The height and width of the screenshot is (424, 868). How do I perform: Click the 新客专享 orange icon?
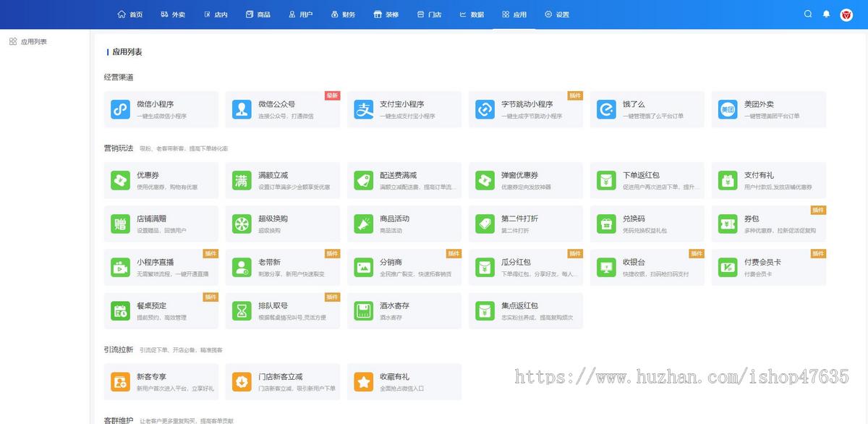point(120,381)
